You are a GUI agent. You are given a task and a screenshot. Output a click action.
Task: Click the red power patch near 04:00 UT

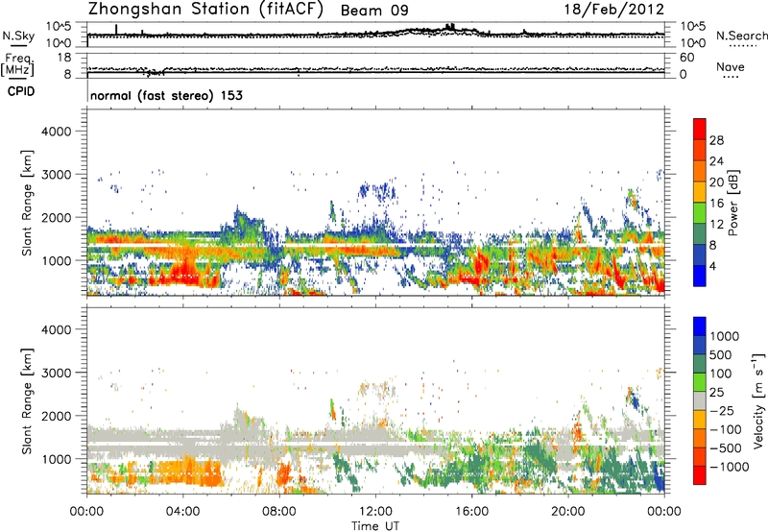(186, 273)
